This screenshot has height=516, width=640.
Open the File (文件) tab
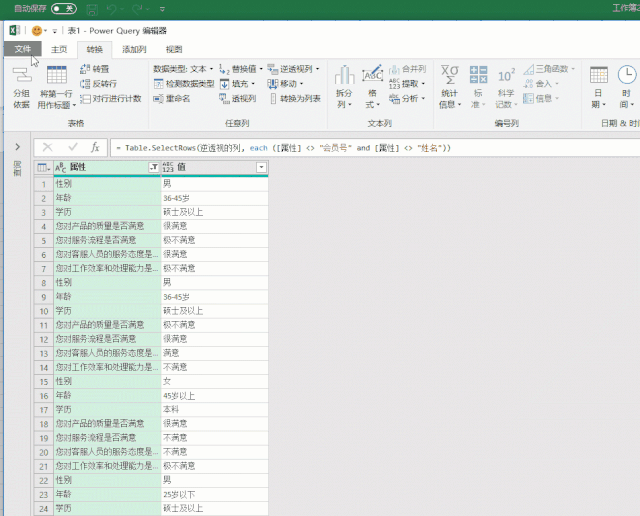[x=22, y=49]
